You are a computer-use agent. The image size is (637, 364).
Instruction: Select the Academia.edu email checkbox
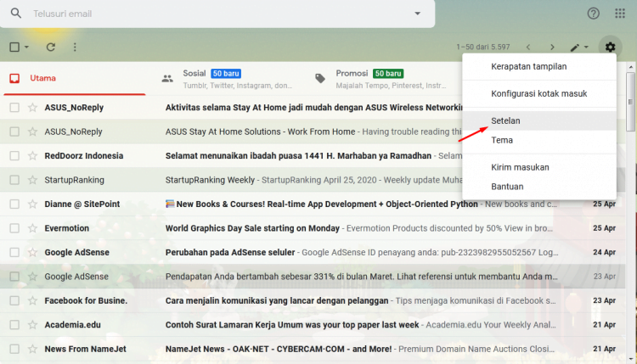point(14,325)
